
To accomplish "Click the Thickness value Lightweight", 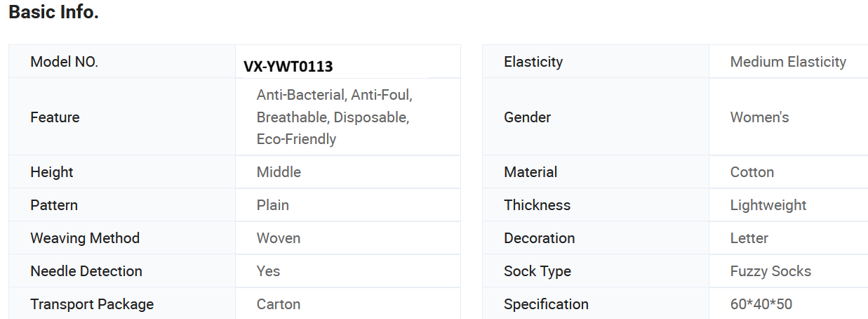I will (768, 205).
